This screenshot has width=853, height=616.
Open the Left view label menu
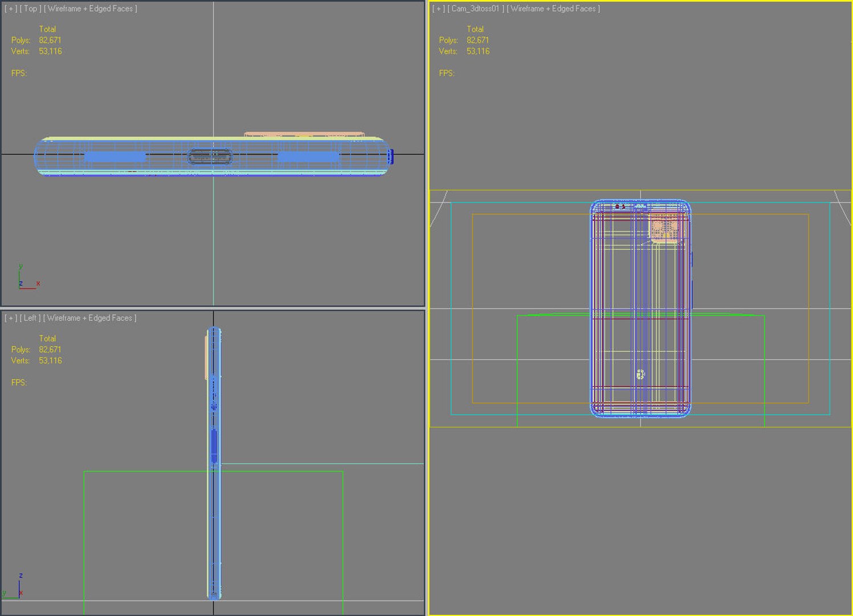(x=30, y=318)
